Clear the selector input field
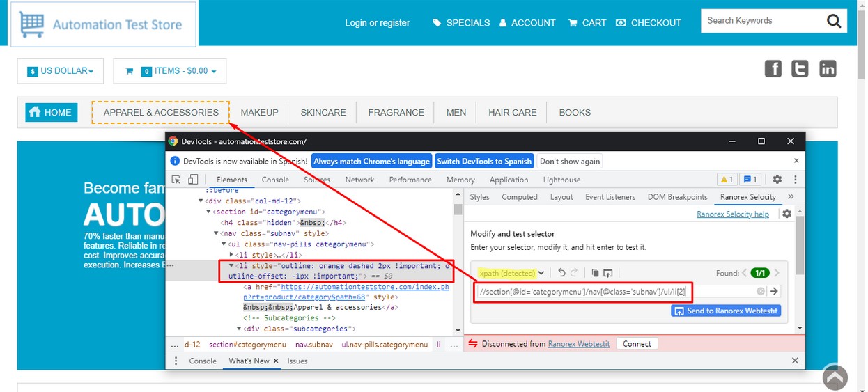Viewport: 868px width, 392px height. (x=761, y=292)
